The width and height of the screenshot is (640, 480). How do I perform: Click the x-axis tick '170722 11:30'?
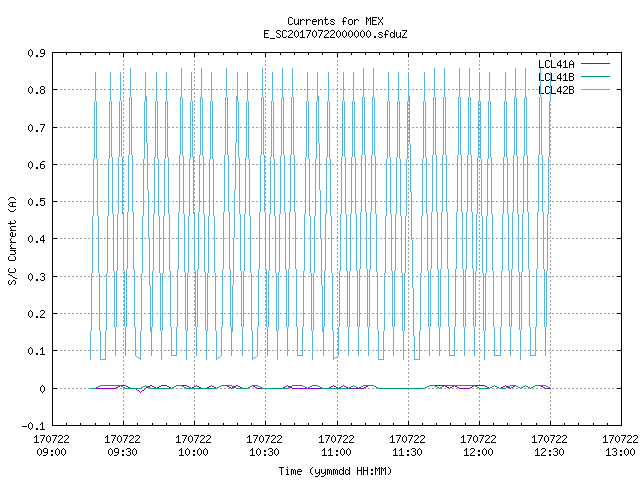407,446
